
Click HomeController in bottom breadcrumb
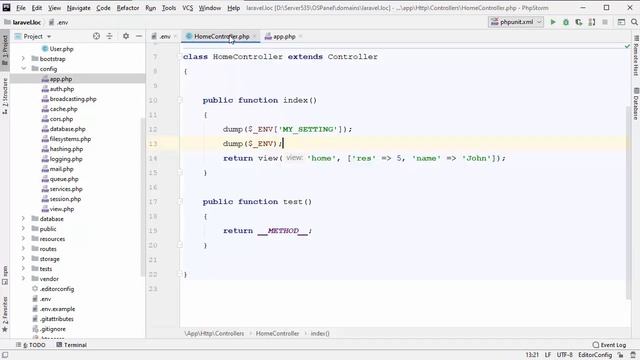(x=277, y=333)
